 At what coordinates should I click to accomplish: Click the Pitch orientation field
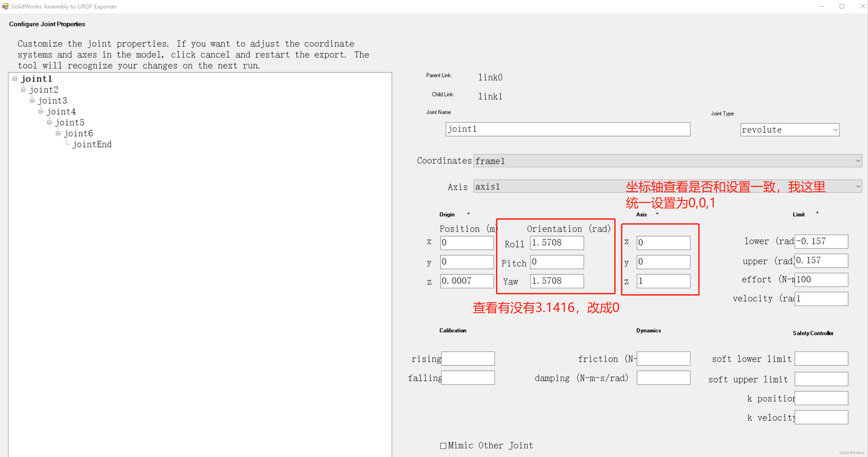(557, 262)
